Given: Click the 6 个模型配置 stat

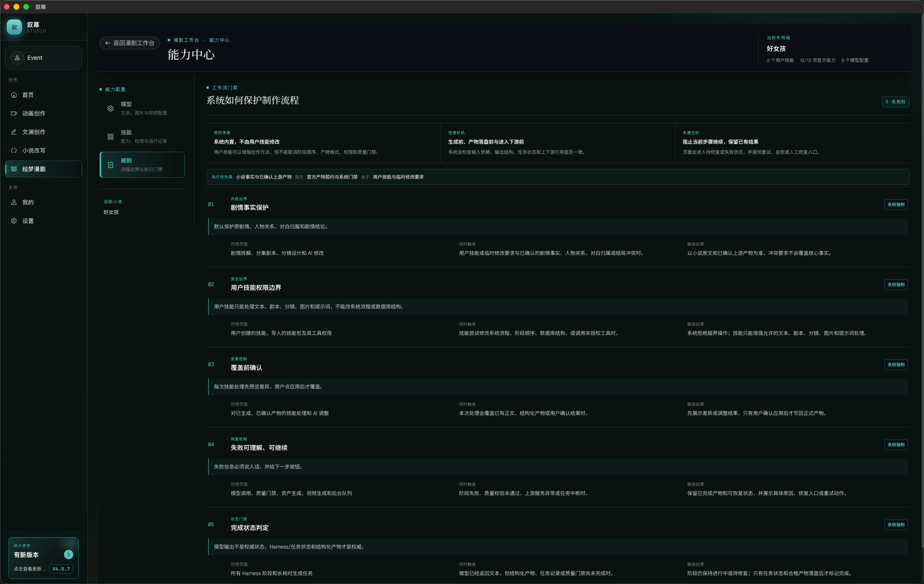Looking at the screenshot, I should coord(855,60).
